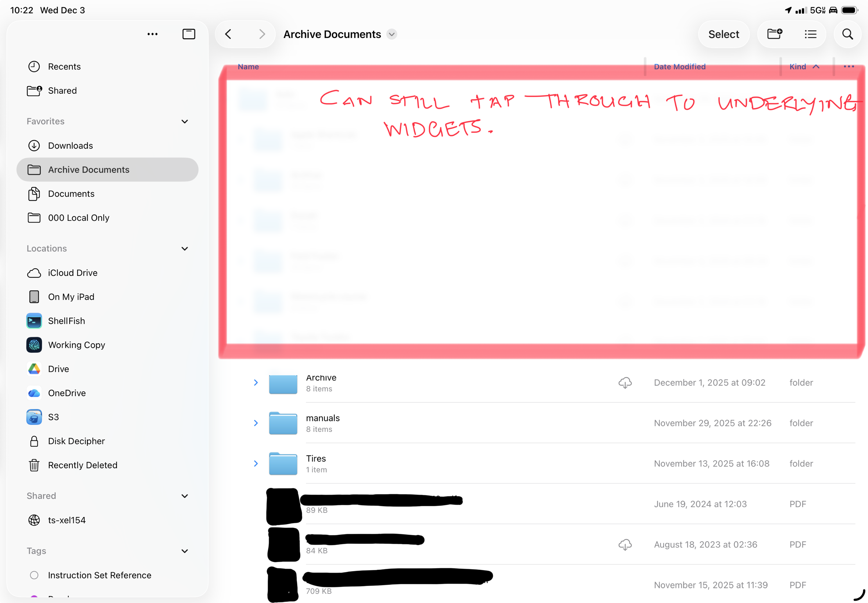The height and width of the screenshot is (603, 868).
Task: Open iCloud Drive in the sidebar
Action: pyautogui.click(x=72, y=273)
